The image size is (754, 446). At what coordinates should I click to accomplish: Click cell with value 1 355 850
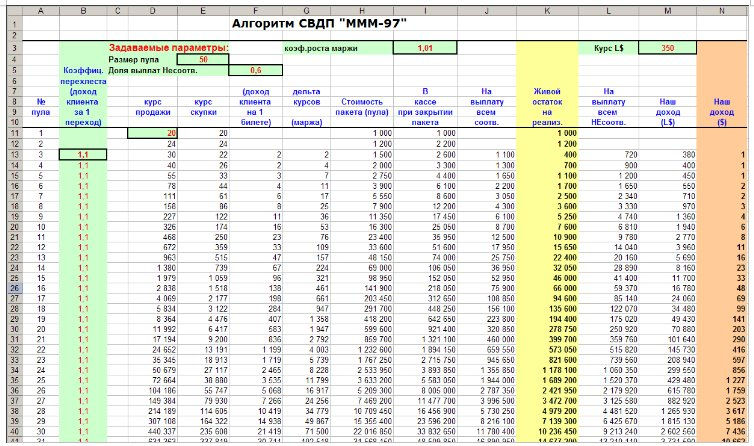(x=487, y=370)
